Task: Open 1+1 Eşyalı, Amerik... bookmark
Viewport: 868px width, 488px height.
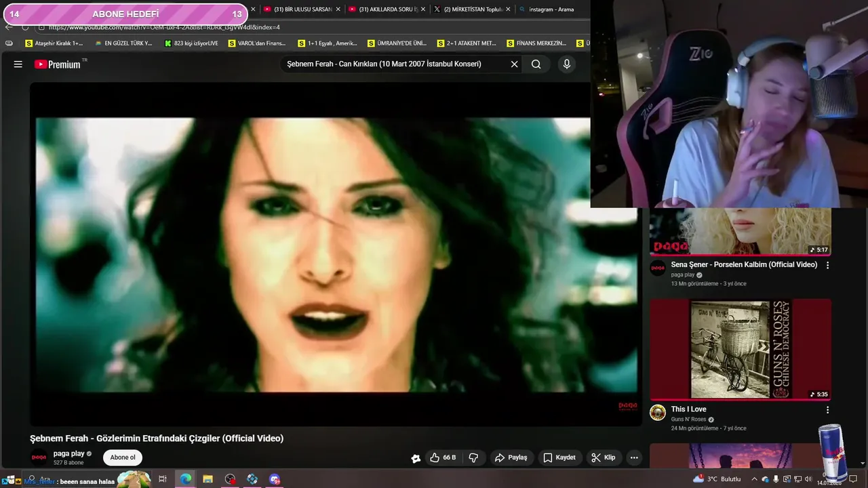Action: [x=328, y=43]
